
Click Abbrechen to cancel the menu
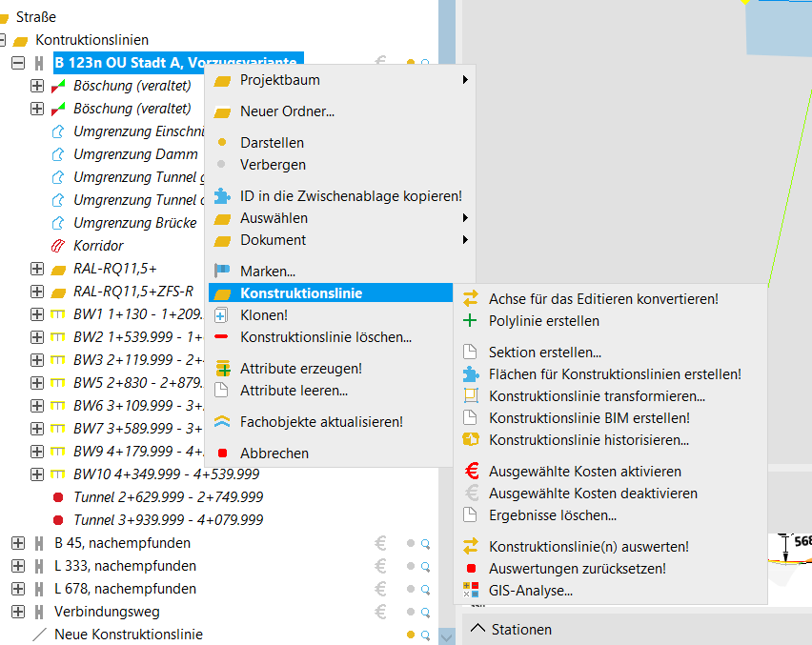click(x=274, y=454)
